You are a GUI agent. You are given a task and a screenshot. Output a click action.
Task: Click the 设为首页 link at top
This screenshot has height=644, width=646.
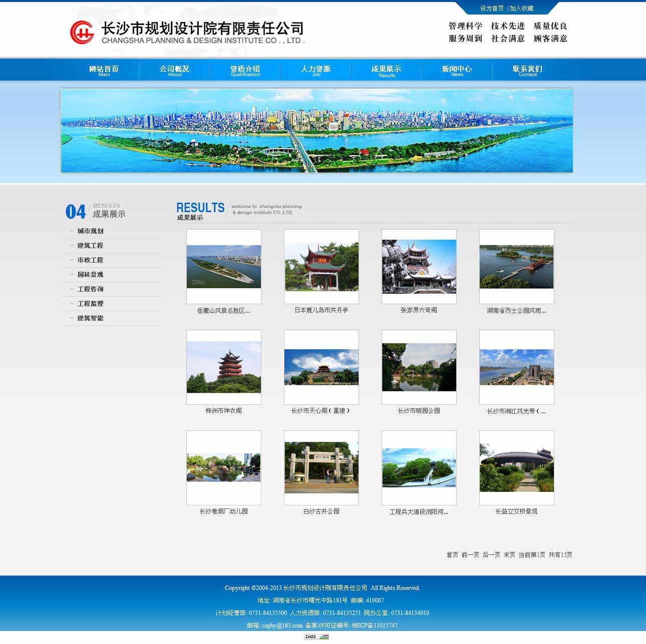[x=492, y=9]
